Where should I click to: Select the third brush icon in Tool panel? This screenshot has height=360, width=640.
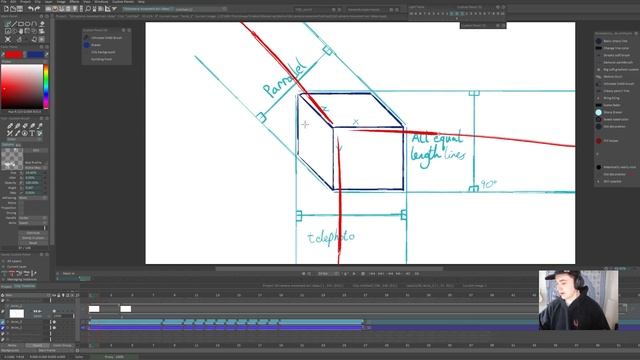tap(24, 126)
